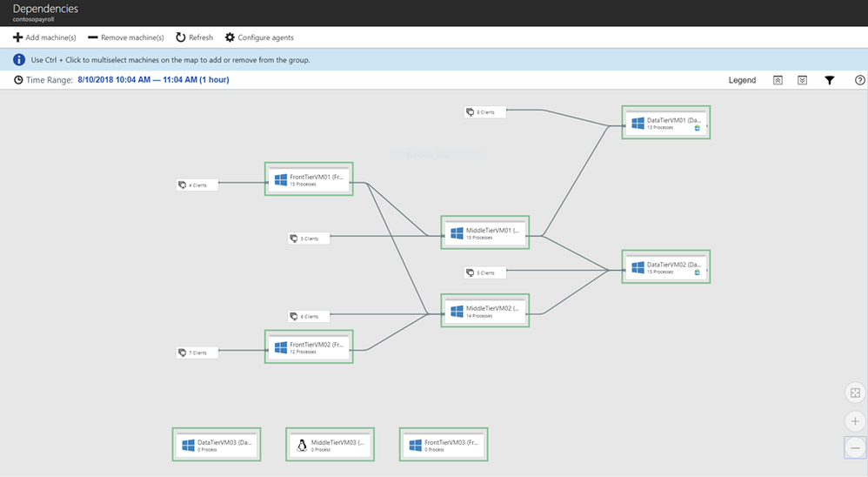The height and width of the screenshot is (477, 868).
Task: Click the info icon in blue banner
Action: click(x=19, y=60)
